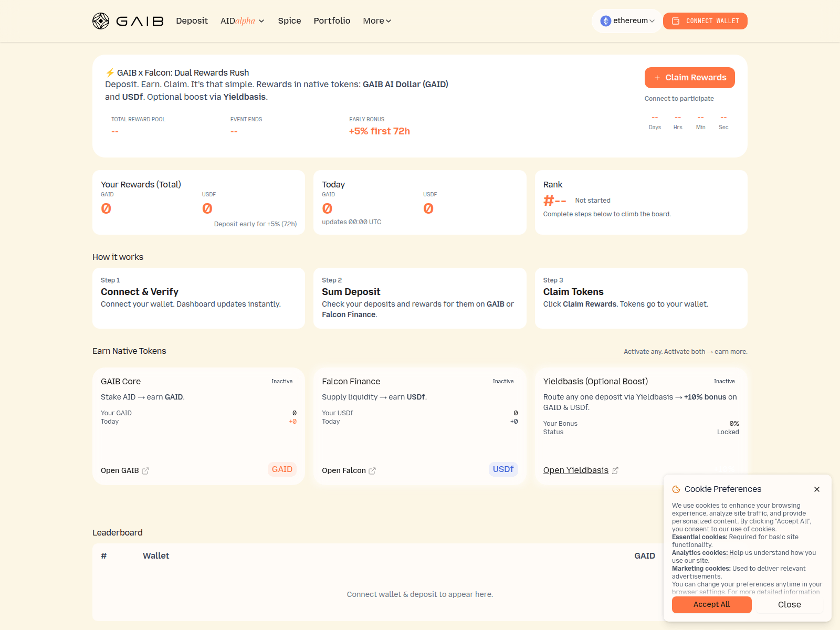Click the GAID column header in Leaderboard
840x630 pixels.
pos(645,556)
